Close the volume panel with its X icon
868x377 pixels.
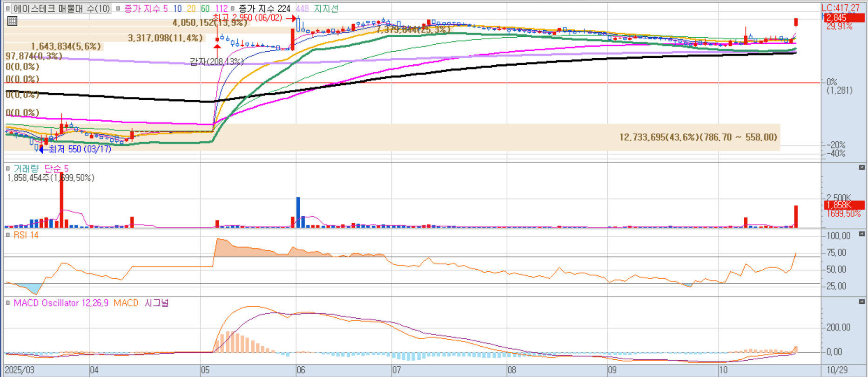coord(862,168)
